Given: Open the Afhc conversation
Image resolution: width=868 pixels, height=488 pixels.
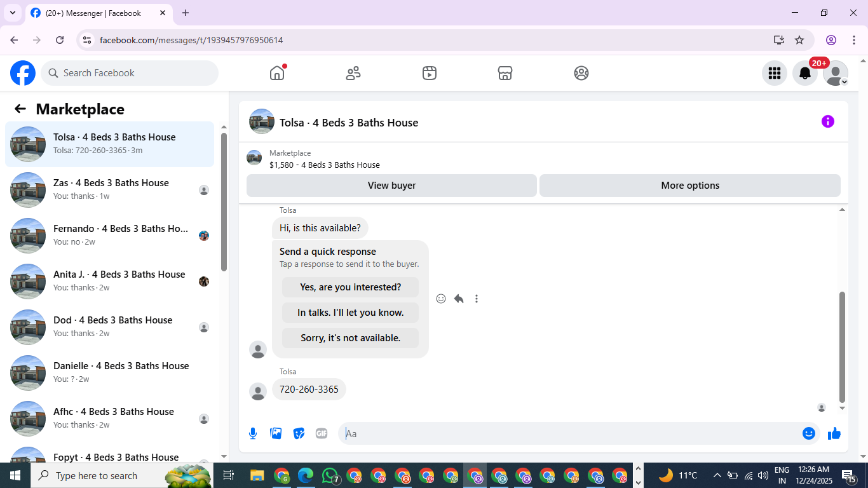Looking at the screenshot, I should point(109,419).
